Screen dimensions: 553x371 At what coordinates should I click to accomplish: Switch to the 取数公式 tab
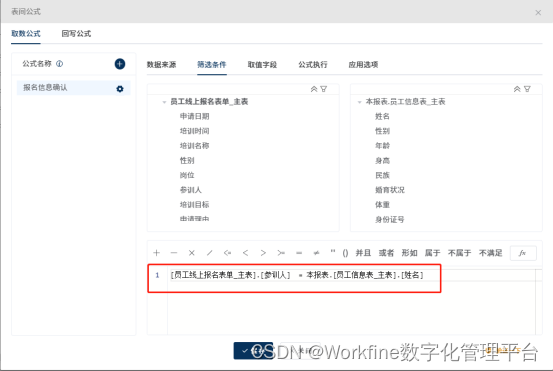coord(26,34)
